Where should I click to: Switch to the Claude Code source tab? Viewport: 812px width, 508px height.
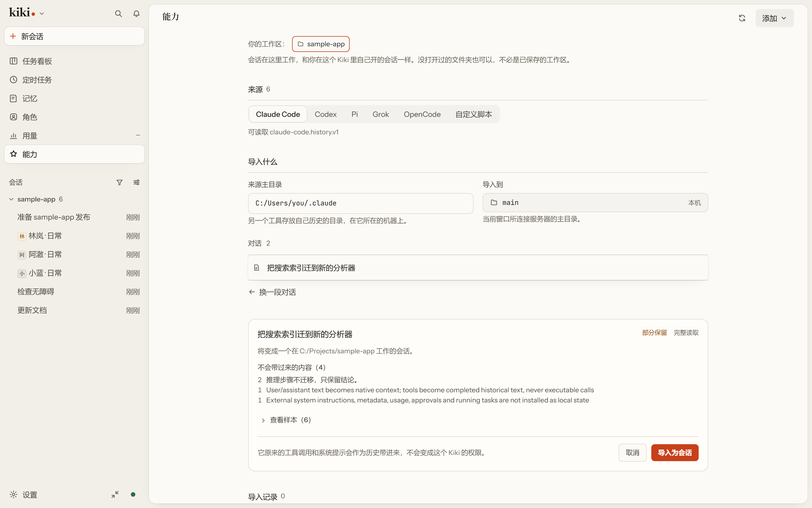(278, 114)
